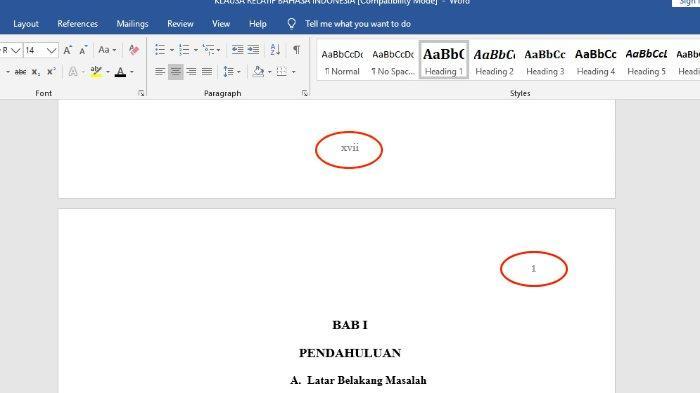Click the xvii page number in the footer
The height and width of the screenshot is (393, 700).
coord(350,148)
